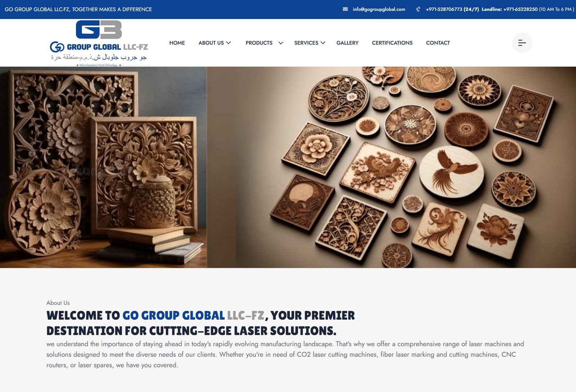Click the phone call icon
Image resolution: width=576 pixels, height=392 pixels.
click(418, 9)
